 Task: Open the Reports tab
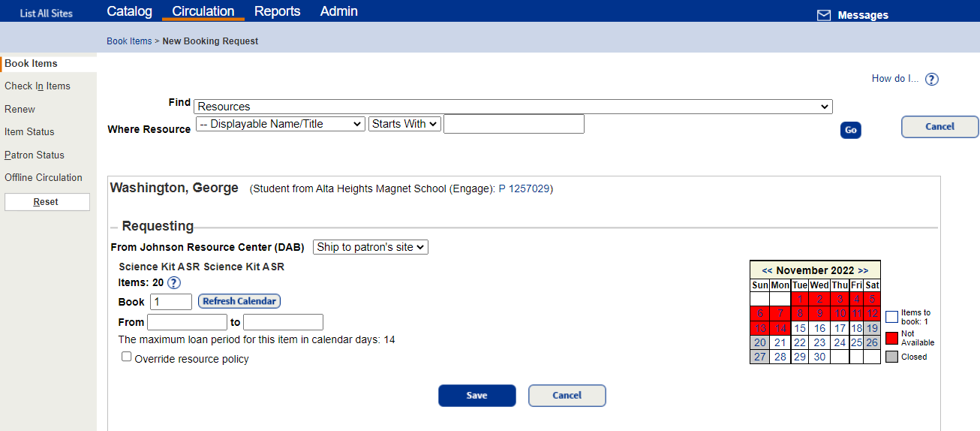point(278,11)
